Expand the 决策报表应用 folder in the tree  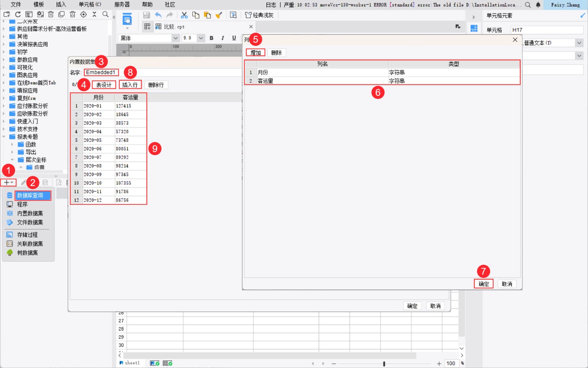[4, 44]
